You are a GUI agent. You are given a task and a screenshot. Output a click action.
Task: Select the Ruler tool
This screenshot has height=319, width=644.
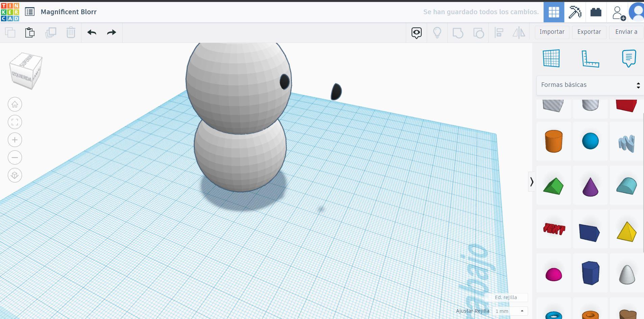click(590, 58)
